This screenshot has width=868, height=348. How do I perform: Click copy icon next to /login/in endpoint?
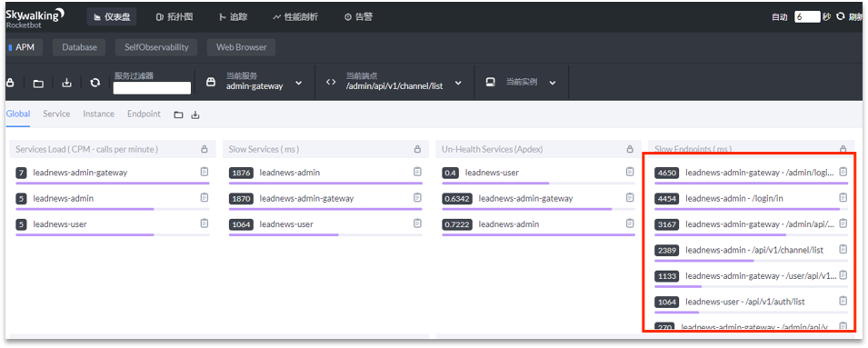tap(843, 197)
